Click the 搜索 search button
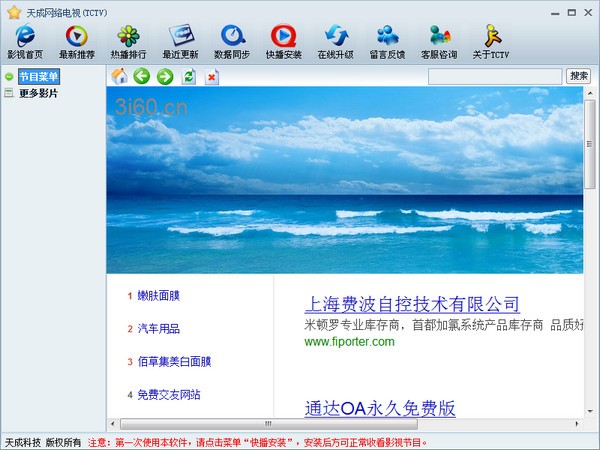 578,76
